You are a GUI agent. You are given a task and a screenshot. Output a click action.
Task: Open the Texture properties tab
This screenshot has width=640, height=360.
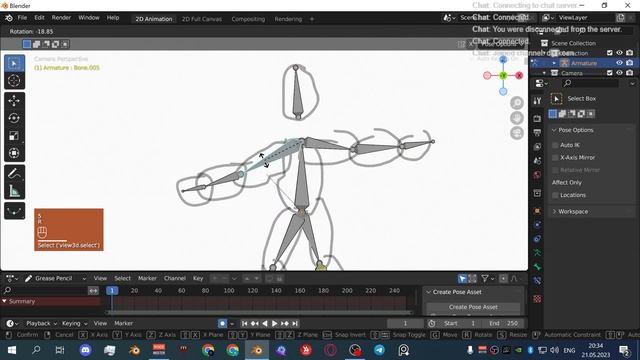coord(537,299)
